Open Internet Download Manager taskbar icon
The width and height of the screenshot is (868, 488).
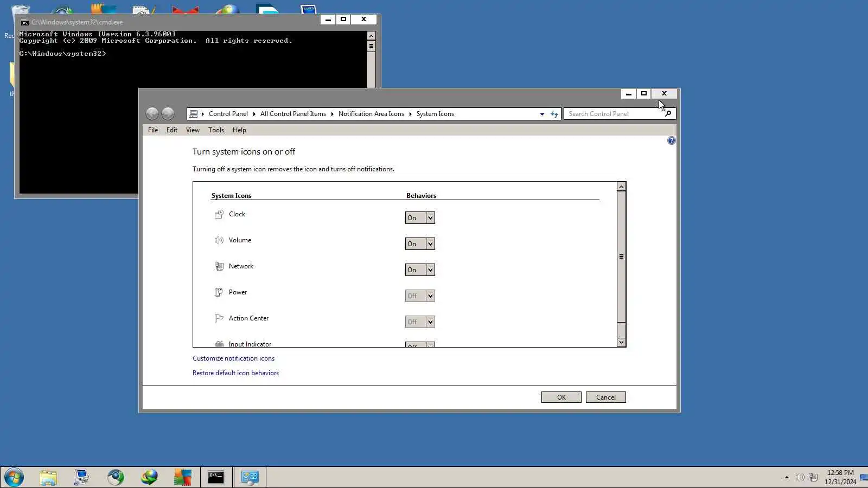click(149, 477)
